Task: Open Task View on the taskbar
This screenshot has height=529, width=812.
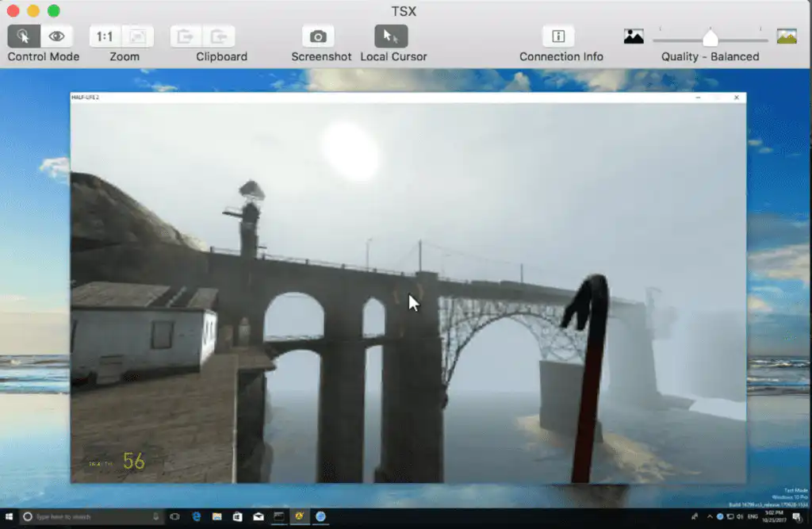Action: point(175,516)
